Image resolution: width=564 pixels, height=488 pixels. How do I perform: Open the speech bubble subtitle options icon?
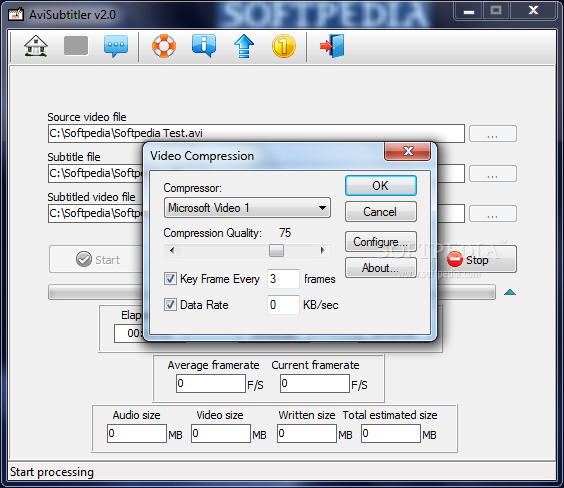pos(116,46)
